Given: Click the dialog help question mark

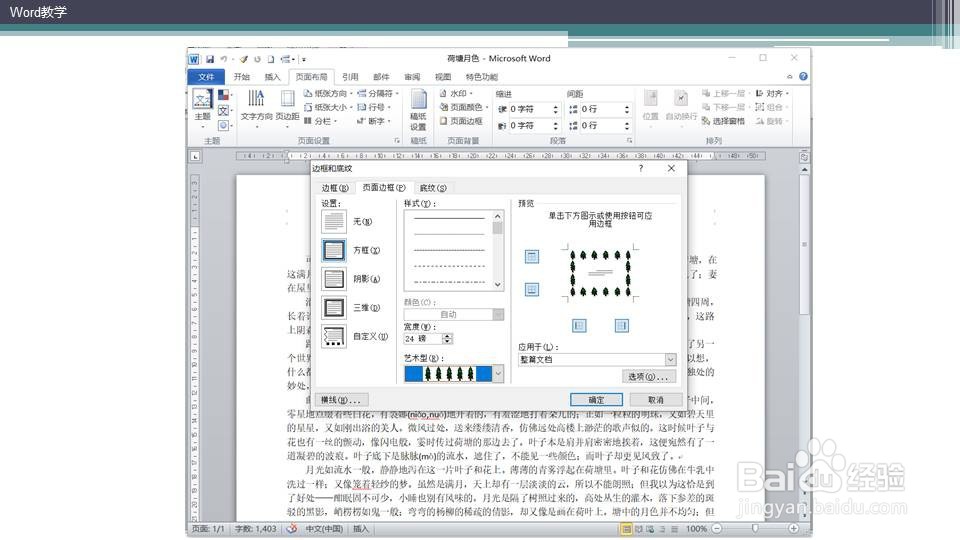Looking at the screenshot, I should [x=641, y=168].
